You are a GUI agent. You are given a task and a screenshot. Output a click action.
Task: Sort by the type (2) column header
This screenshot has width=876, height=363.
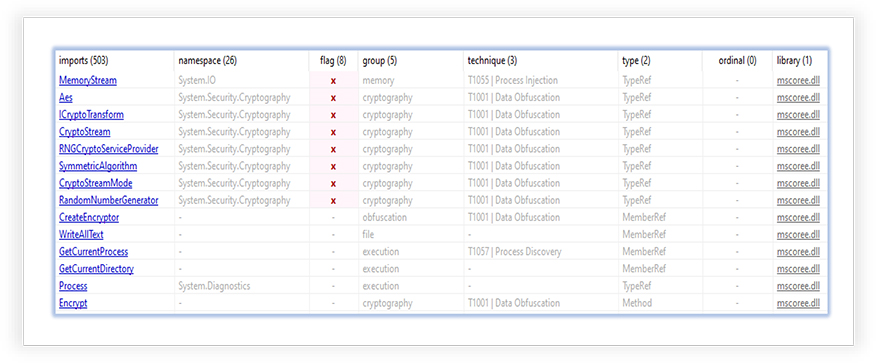[636, 61]
